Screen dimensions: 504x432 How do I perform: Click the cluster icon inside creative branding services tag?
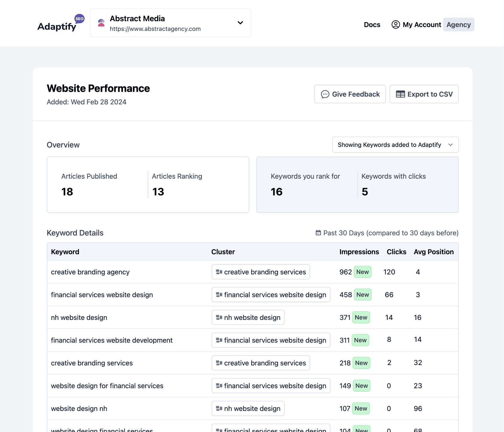(219, 272)
